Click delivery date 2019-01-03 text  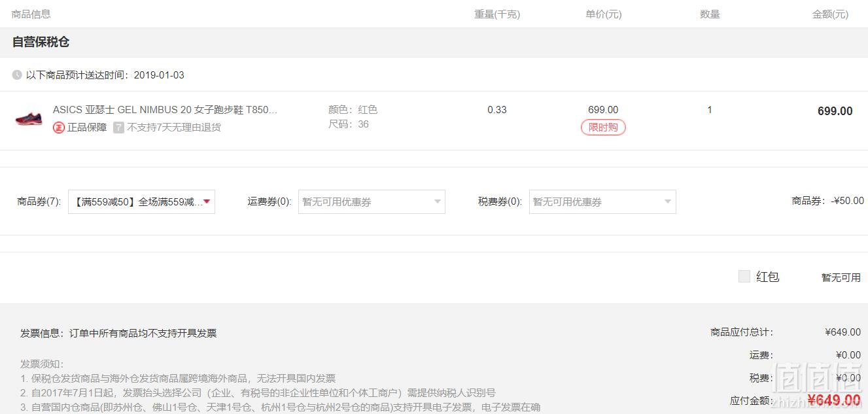[x=159, y=75]
